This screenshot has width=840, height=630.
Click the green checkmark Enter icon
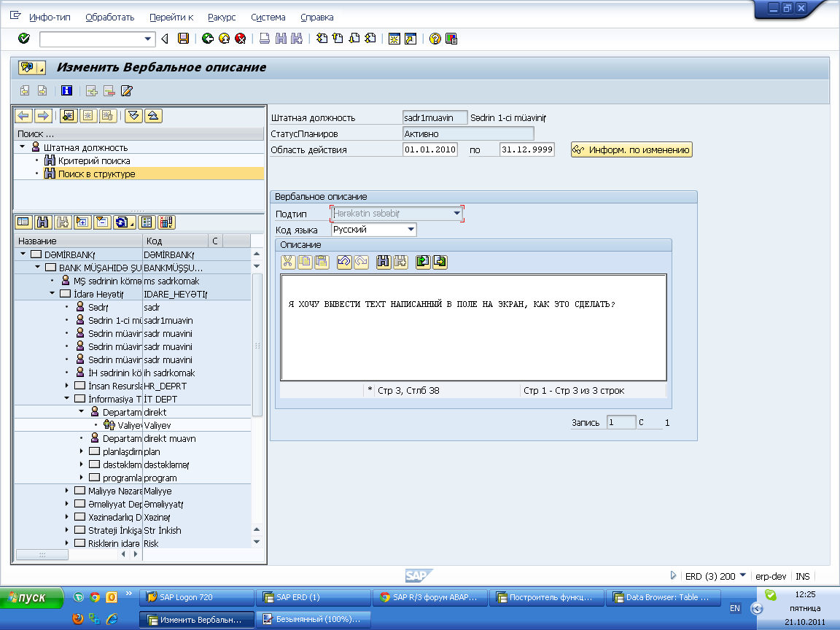pyautogui.click(x=24, y=39)
